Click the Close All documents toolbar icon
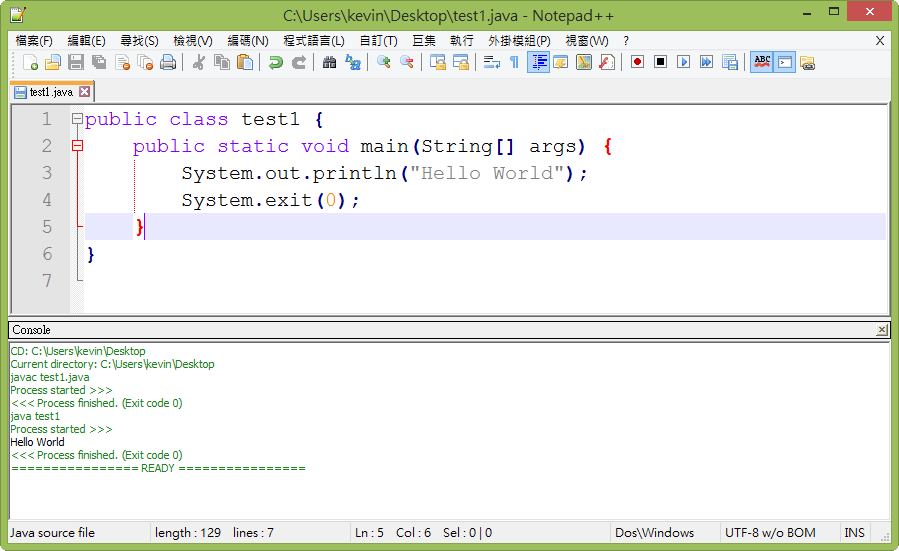Viewport: 899px width, 551px height. pyautogui.click(x=145, y=62)
